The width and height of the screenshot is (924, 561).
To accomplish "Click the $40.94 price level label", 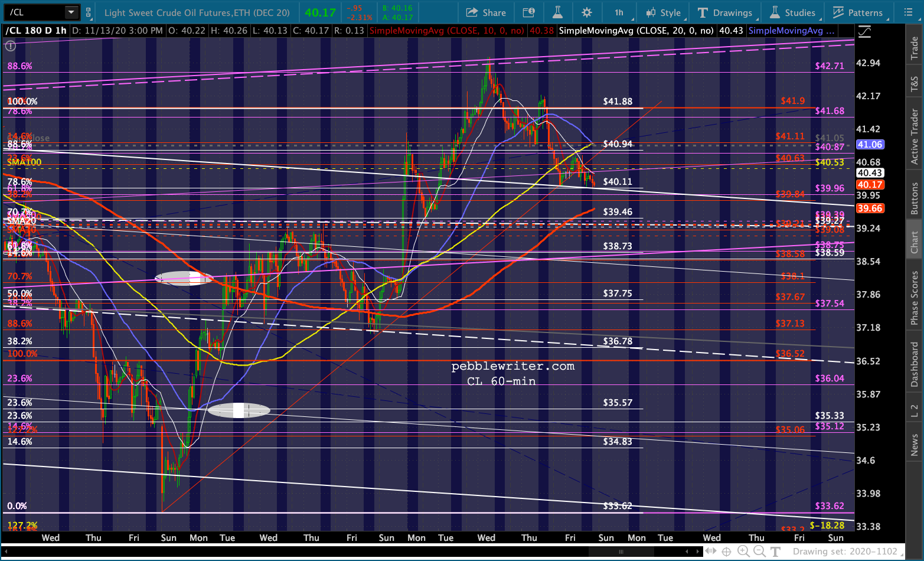I will tap(618, 144).
